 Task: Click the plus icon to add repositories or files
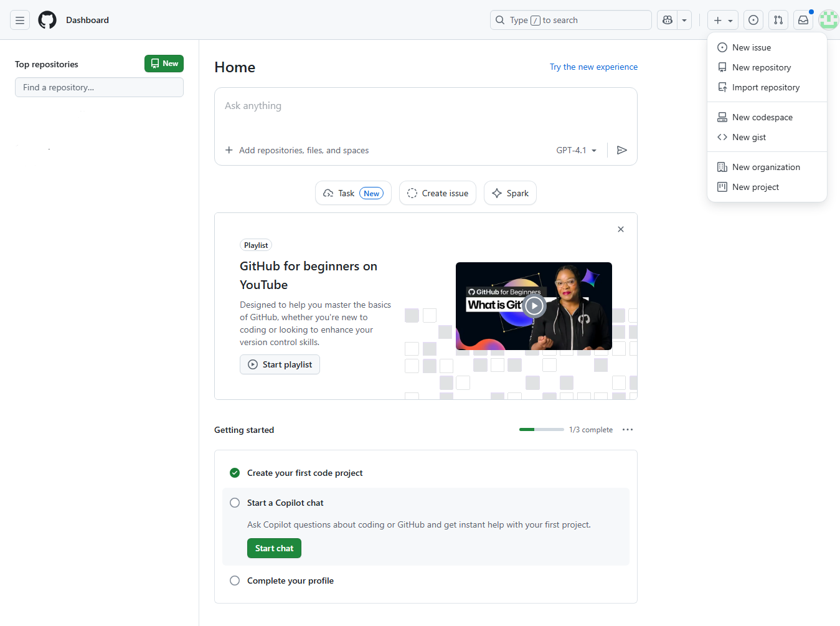(x=229, y=149)
